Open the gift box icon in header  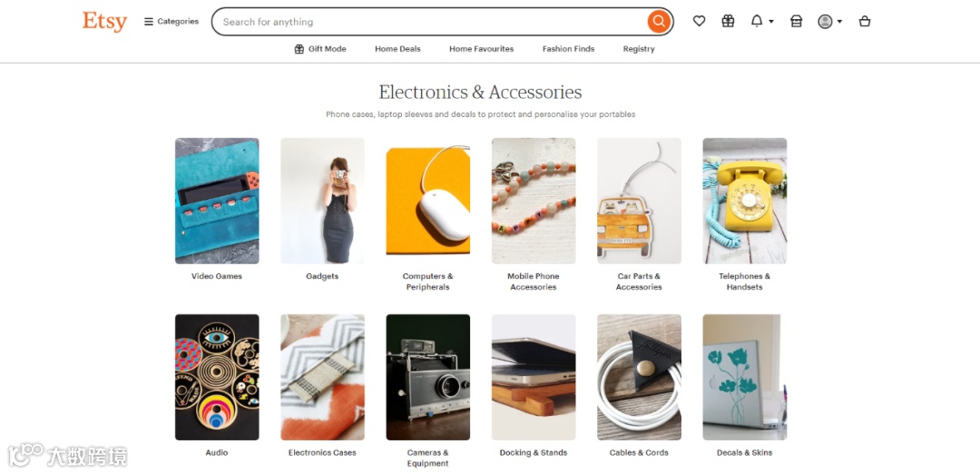pos(728,21)
